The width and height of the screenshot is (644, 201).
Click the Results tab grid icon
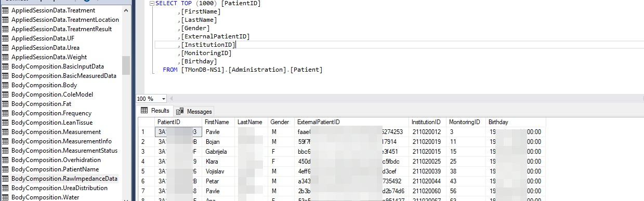(x=145, y=111)
